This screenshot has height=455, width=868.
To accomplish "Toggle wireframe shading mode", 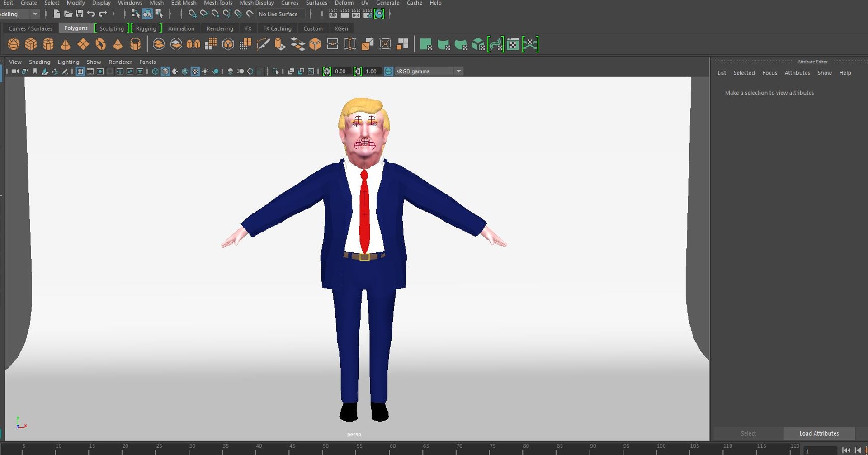I will [155, 71].
